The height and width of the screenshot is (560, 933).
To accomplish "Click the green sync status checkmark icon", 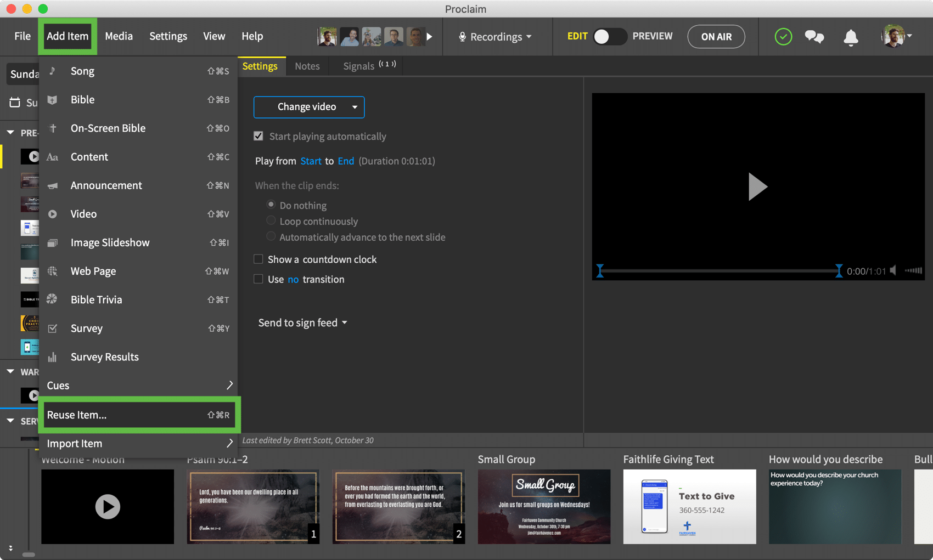I will point(783,37).
